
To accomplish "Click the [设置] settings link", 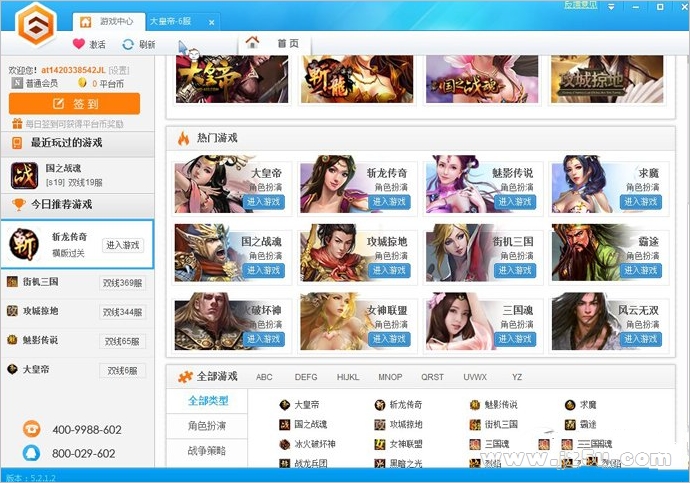I will (119, 70).
